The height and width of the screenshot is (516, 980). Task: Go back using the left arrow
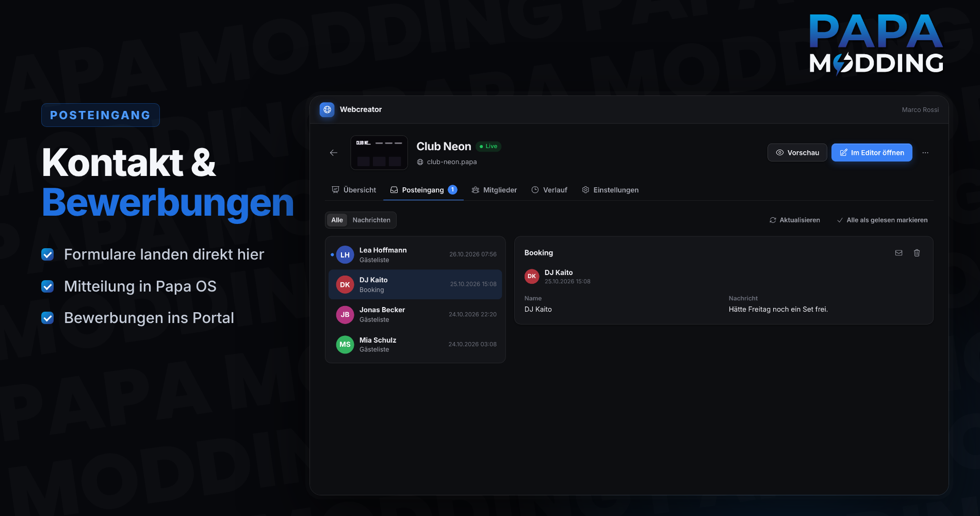[x=334, y=153]
